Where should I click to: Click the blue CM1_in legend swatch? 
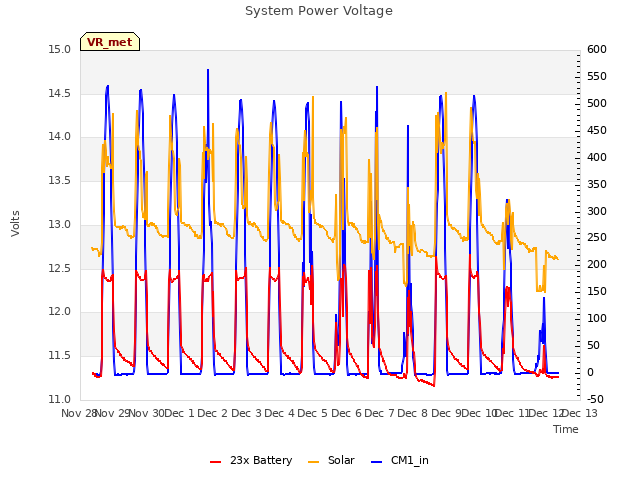coord(376,462)
